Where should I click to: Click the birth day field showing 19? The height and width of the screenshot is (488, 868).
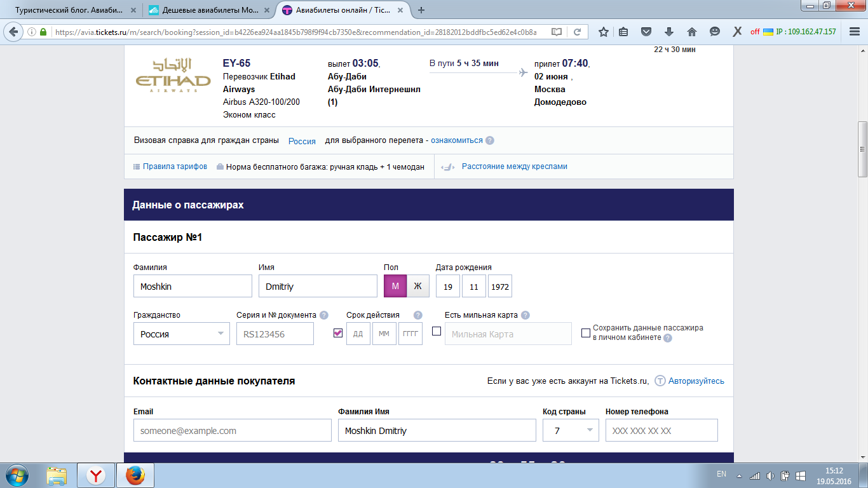(448, 287)
